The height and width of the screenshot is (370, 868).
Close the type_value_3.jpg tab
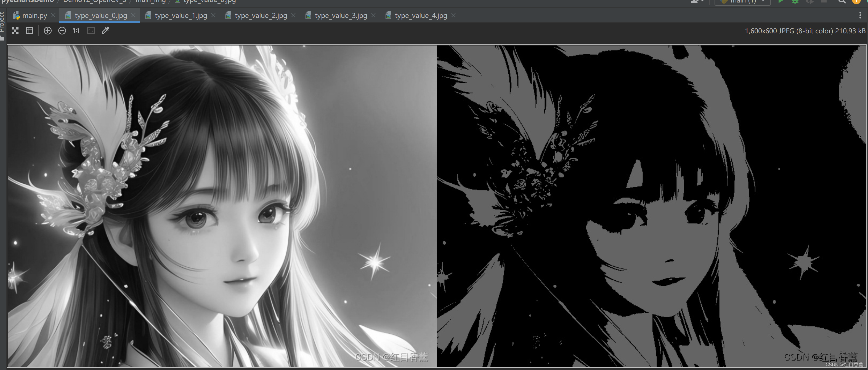(373, 15)
